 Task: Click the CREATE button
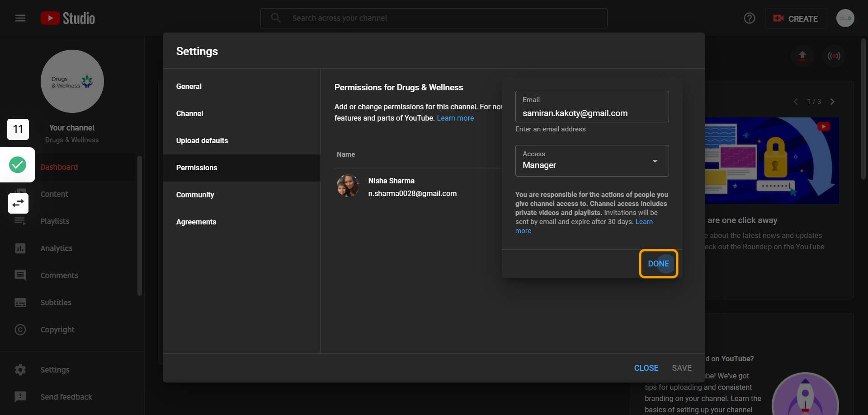[796, 19]
